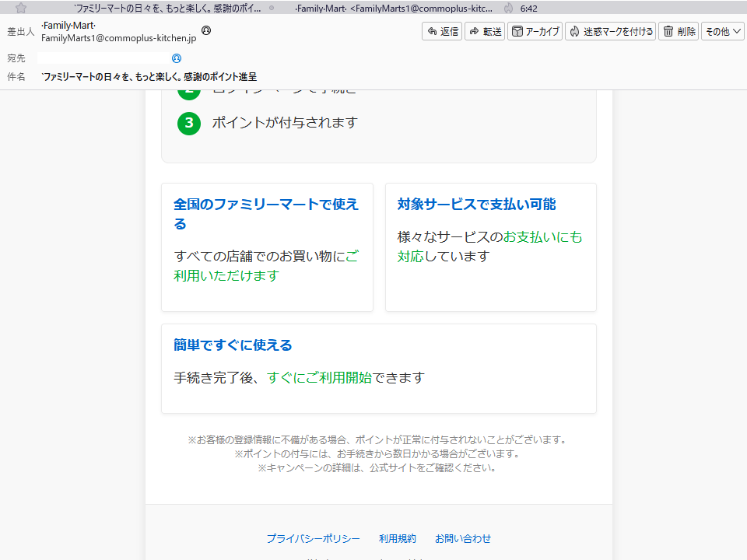Click the 宛先 recipient input field

point(101,58)
